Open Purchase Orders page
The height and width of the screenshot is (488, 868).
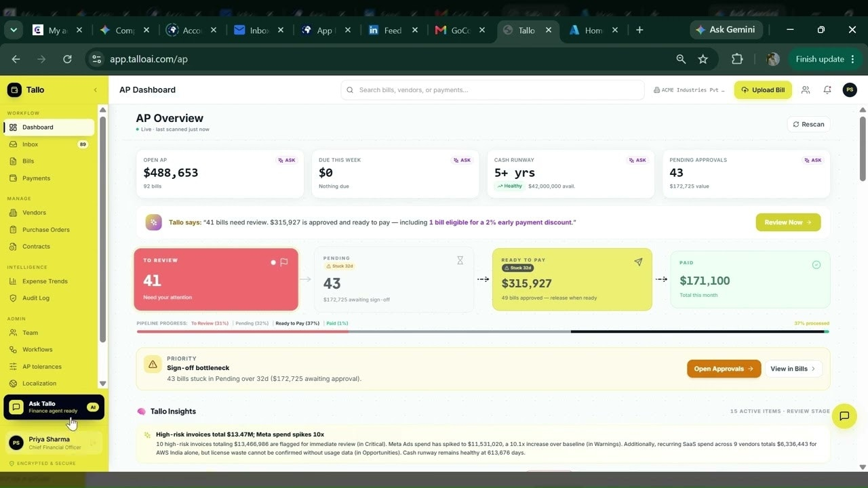click(x=49, y=230)
